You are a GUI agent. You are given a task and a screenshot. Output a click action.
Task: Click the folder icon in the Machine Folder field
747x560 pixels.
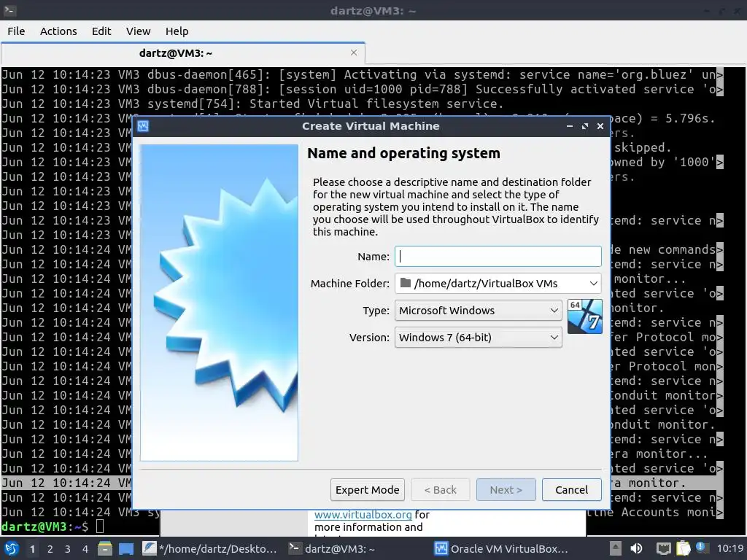pos(406,283)
